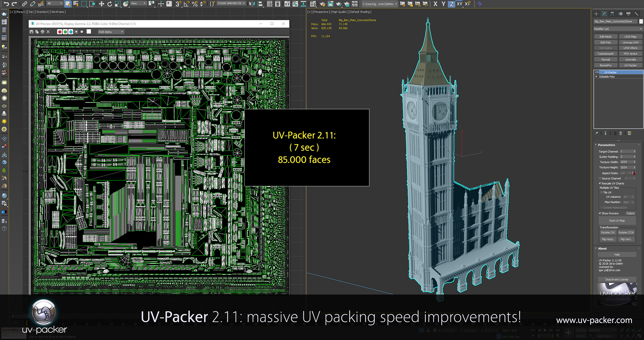Open Select by Name list icon
The height and width of the screenshot is (340, 644).
pos(76,4)
